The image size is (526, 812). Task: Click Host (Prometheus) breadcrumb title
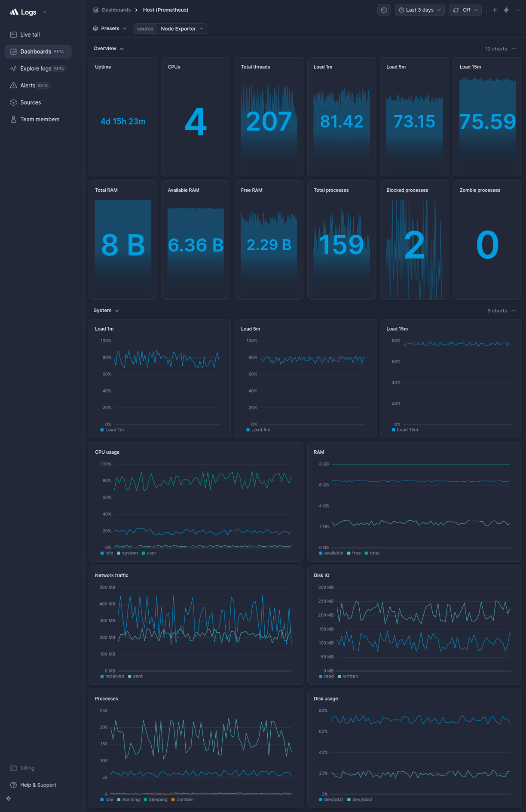pos(165,10)
